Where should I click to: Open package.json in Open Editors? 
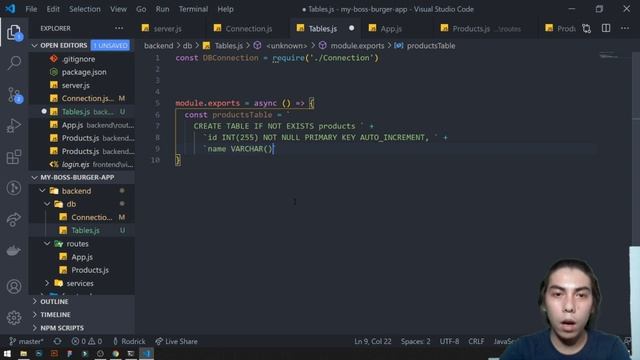tap(82, 72)
